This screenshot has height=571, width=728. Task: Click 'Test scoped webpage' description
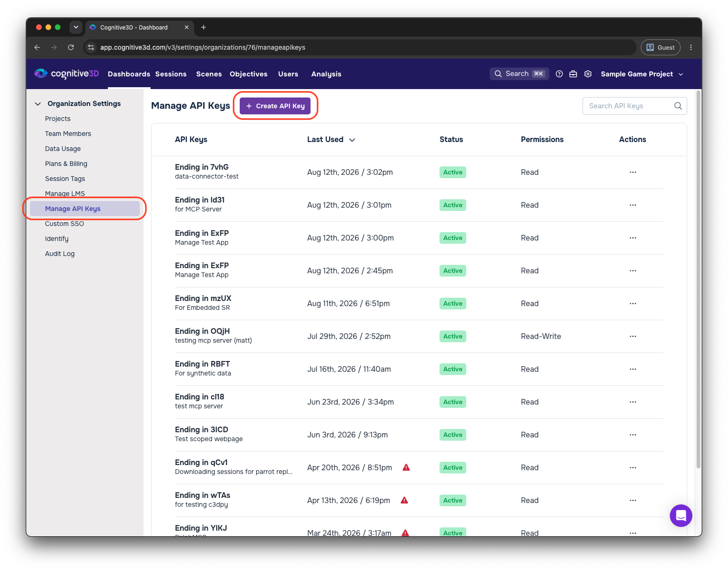(x=209, y=439)
